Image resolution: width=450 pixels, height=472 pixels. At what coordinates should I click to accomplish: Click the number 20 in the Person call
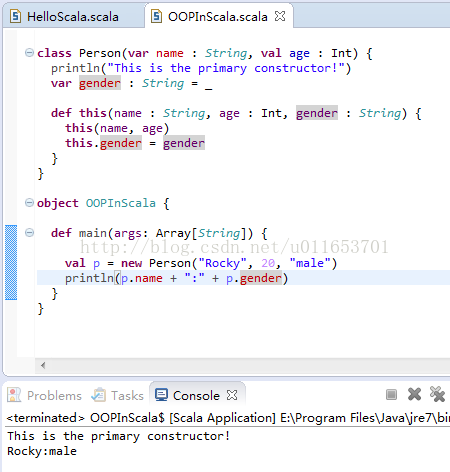pos(268,263)
